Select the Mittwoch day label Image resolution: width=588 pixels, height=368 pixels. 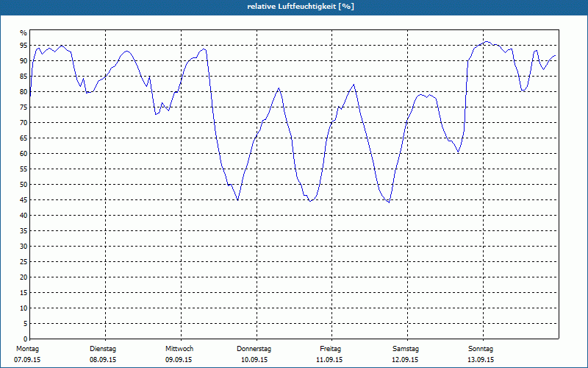[x=179, y=349]
